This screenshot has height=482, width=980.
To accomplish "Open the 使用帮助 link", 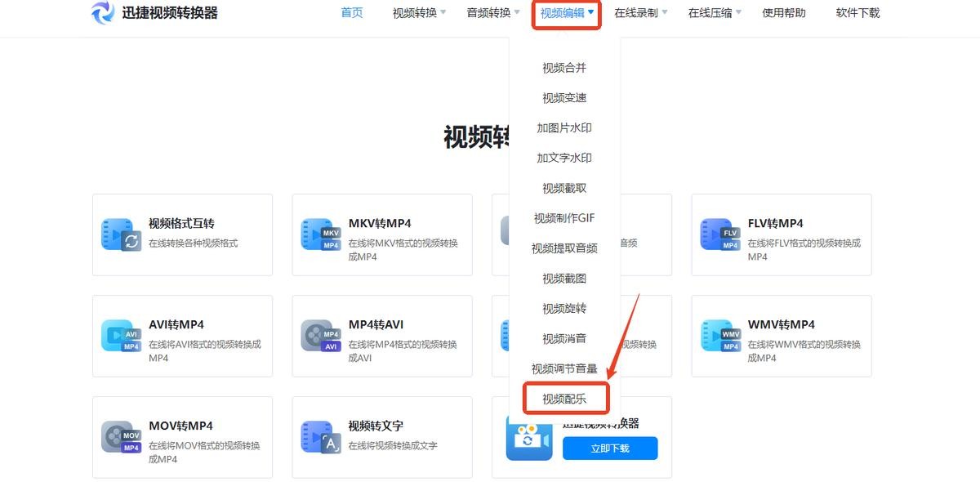I will point(783,13).
